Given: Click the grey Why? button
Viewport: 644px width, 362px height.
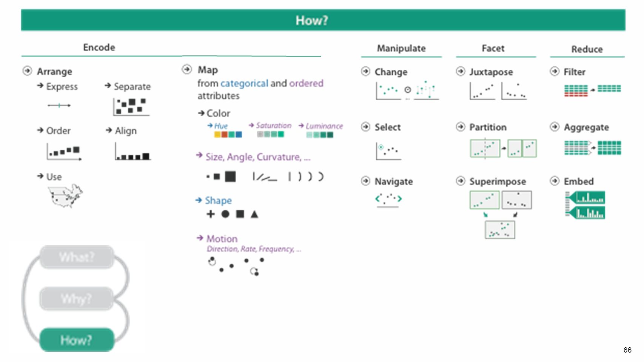Looking at the screenshot, I should coord(77,299).
